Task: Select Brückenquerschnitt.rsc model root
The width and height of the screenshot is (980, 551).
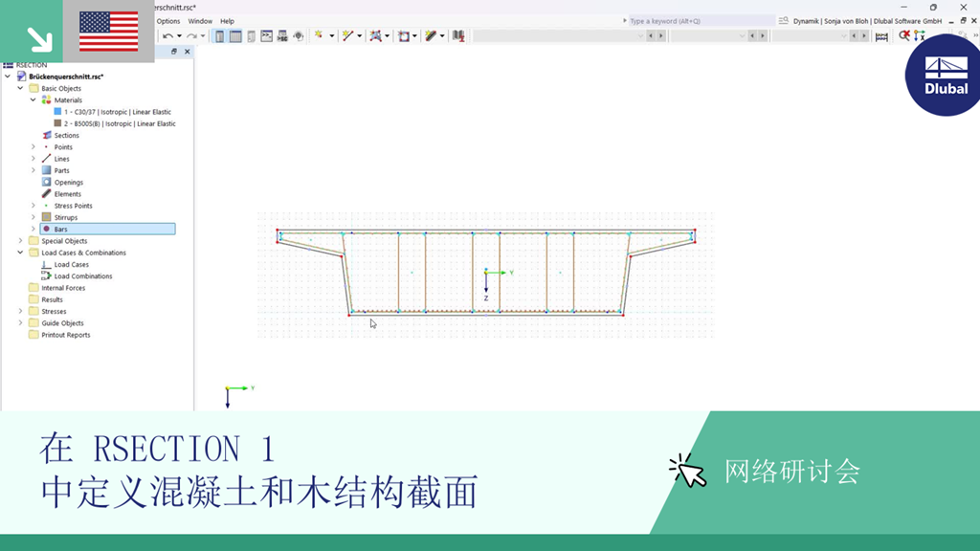Action: [x=66, y=77]
